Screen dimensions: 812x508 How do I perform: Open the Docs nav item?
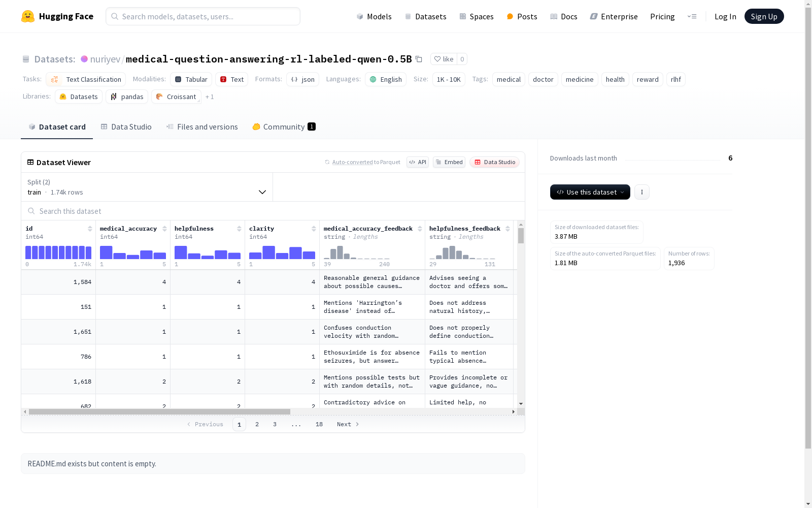tap(564, 16)
